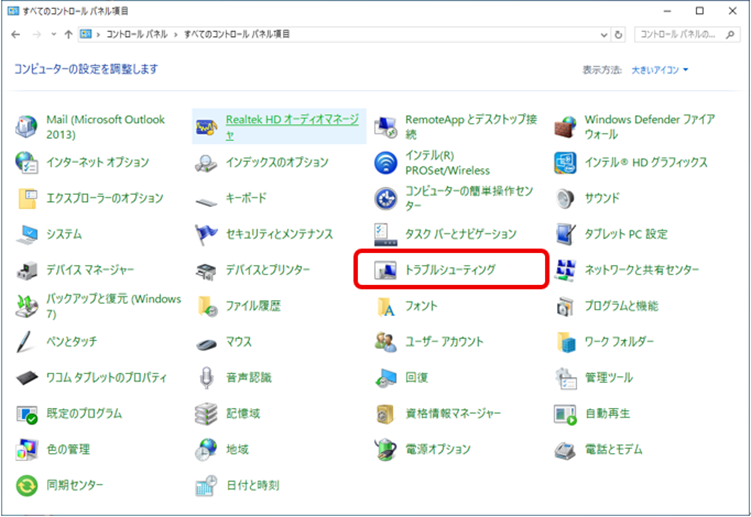Screen dimensions: 751x517
Task: Click the マウス icon
Action: coord(207,342)
